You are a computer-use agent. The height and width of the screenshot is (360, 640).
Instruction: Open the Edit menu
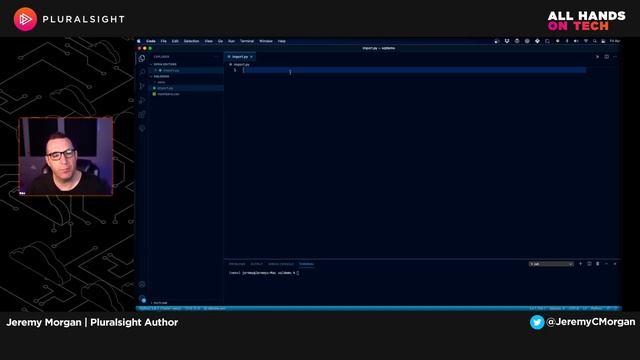point(175,41)
